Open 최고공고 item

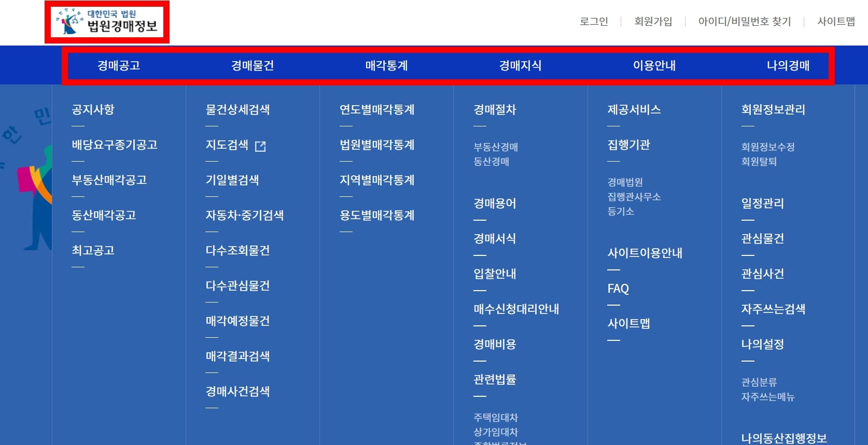(x=93, y=250)
